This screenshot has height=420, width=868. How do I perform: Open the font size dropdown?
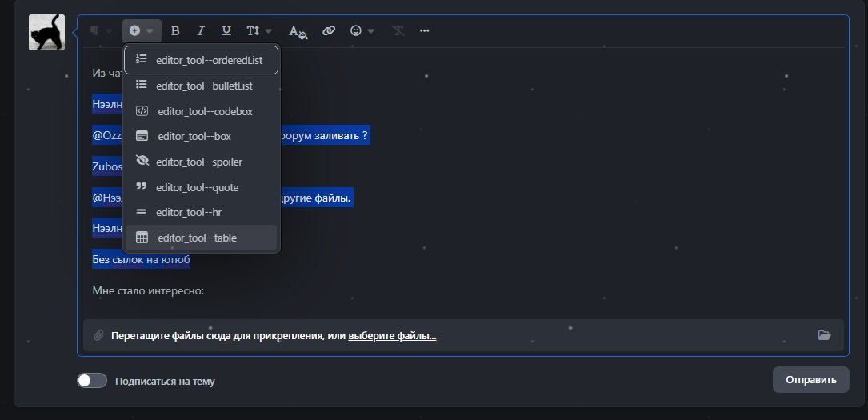[x=259, y=30]
